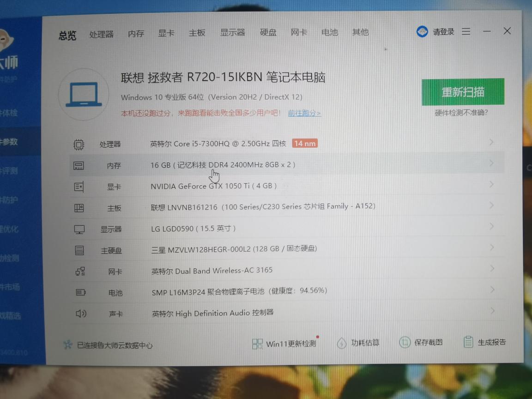Click the Windows 10 专业版 version text

pos(212,97)
